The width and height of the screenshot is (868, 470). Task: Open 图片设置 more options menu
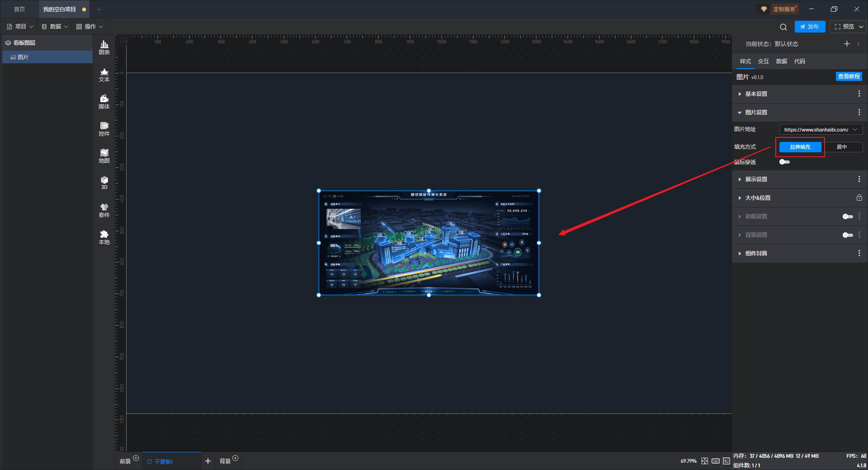859,112
